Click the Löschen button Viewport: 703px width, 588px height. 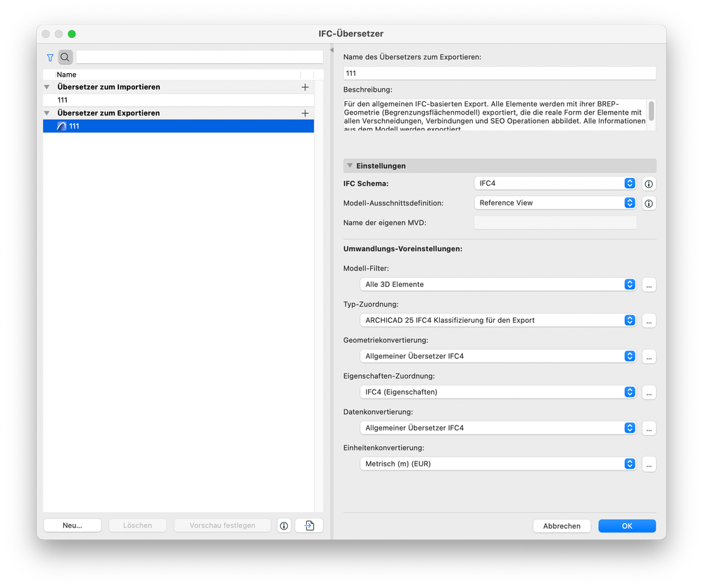pos(137,525)
